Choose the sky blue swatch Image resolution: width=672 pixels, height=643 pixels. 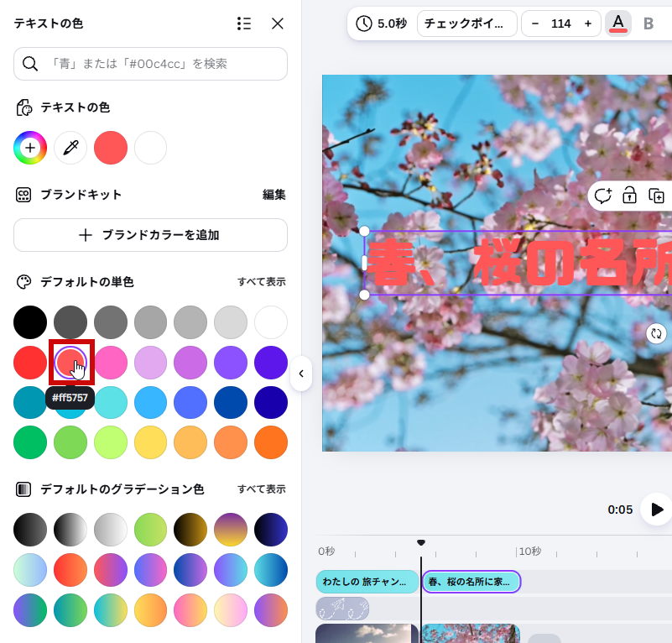point(150,402)
